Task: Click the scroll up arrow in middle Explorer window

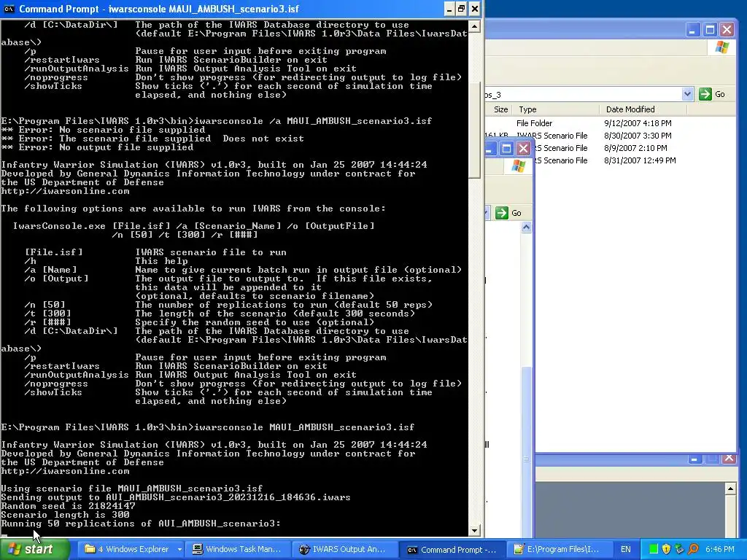Action: pos(527,227)
